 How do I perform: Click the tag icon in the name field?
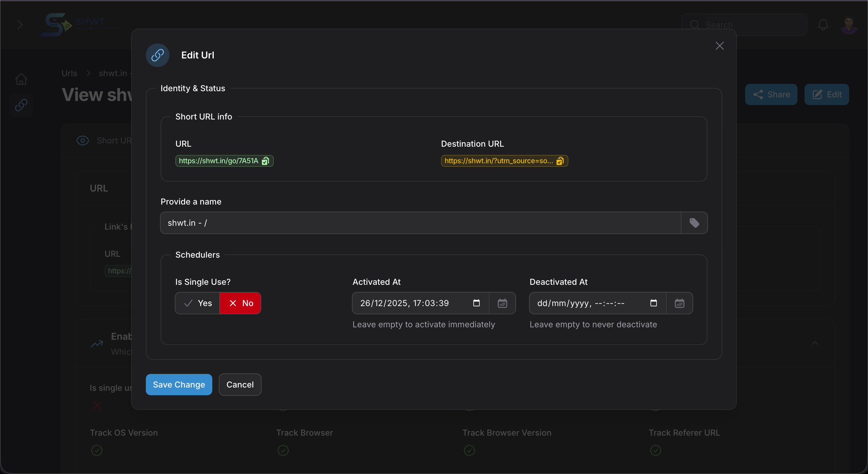pyautogui.click(x=694, y=223)
